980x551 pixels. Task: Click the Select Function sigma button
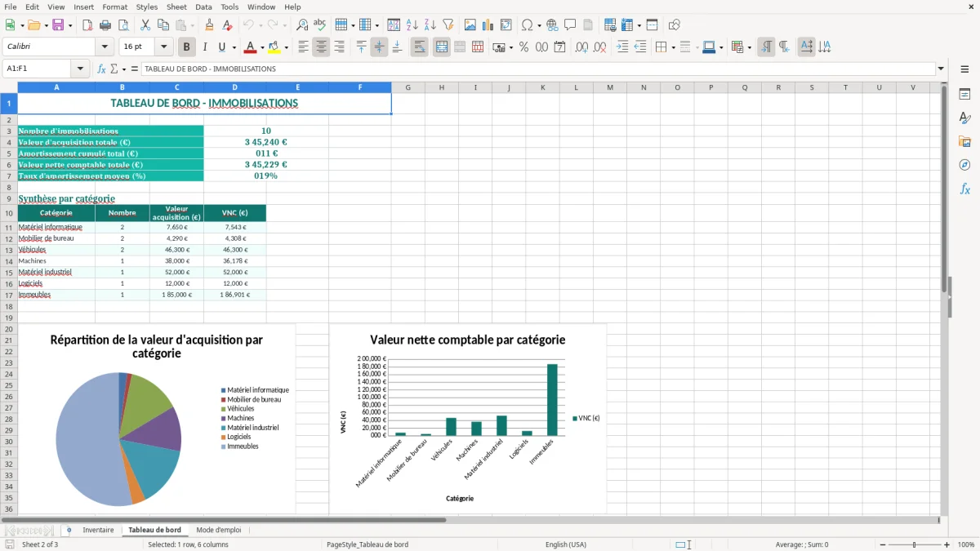(114, 69)
